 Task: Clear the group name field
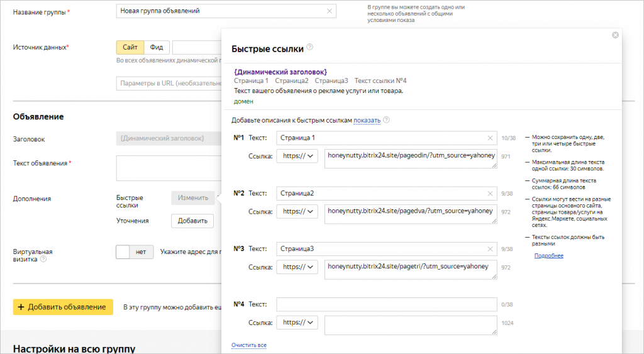pyautogui.click(x=330, y=11)
